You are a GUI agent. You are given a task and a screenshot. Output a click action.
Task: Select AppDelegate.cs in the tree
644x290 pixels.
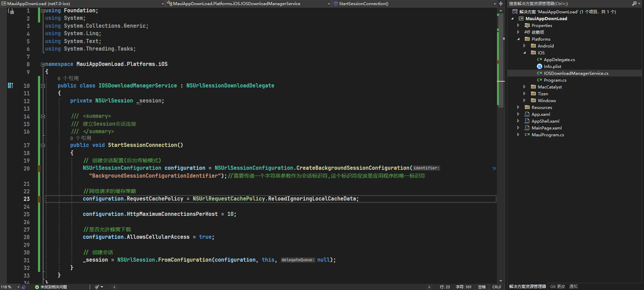(x=559, y=59)
